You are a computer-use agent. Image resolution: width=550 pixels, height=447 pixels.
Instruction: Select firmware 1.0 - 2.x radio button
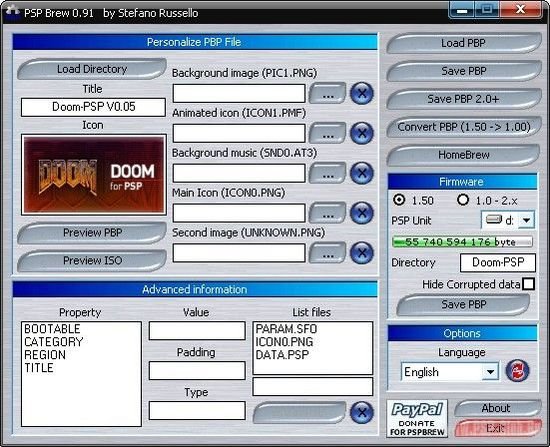coord(463,200)
